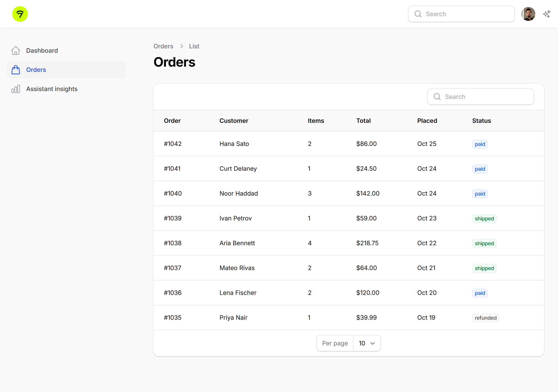Screen dimensions: 558x392
Task: Open order #1041
Action: point(172,169)
